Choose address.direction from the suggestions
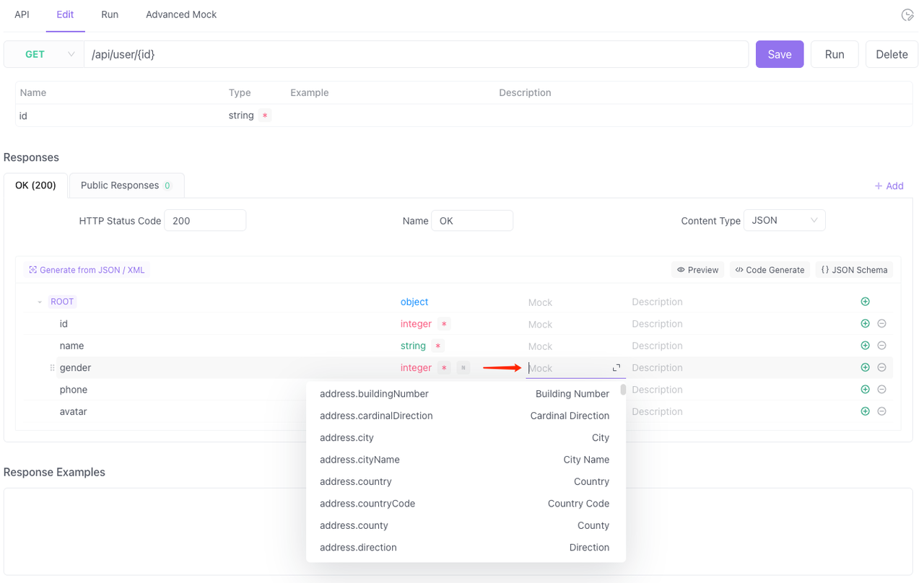Screen dimensions: 924x583 [x=464, y=548]
